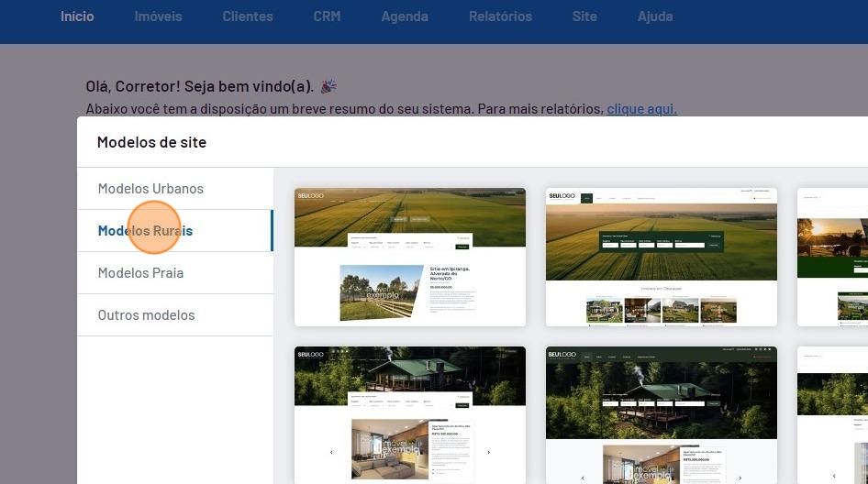Open the Imóveis menu
Viewport: 868px width, 484px height.
(158, 16)
